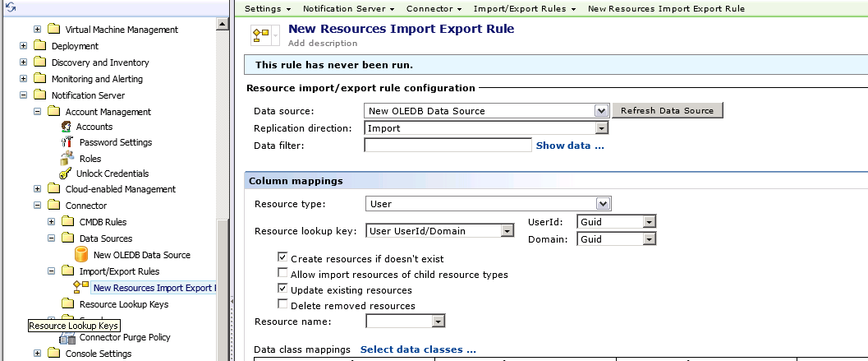The image size is (868, 361).
Task: Click the Unlock Credentials key icon
Action: [x=67, y=174]
